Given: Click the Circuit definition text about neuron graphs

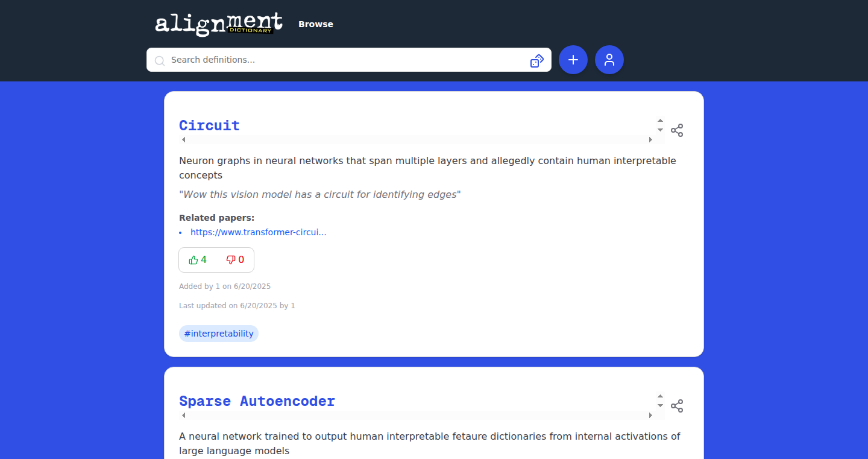Looking at the screenshot, I should pyautogui.click(x=427, y=168).
